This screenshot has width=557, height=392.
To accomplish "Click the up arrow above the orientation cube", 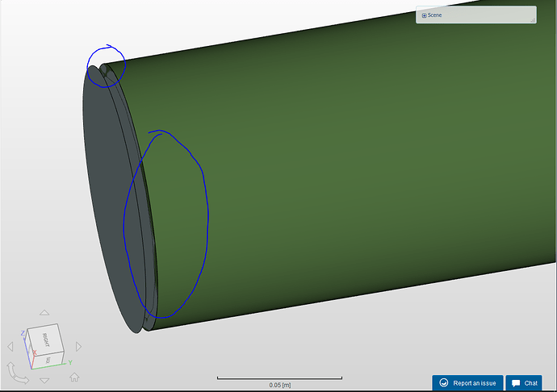I will pos(44,312).
